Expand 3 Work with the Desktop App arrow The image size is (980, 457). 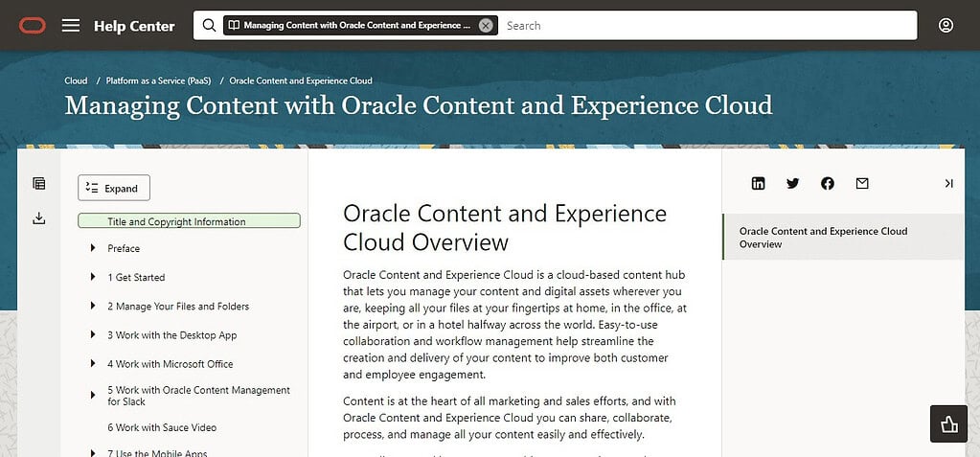(x=93, y=334)
